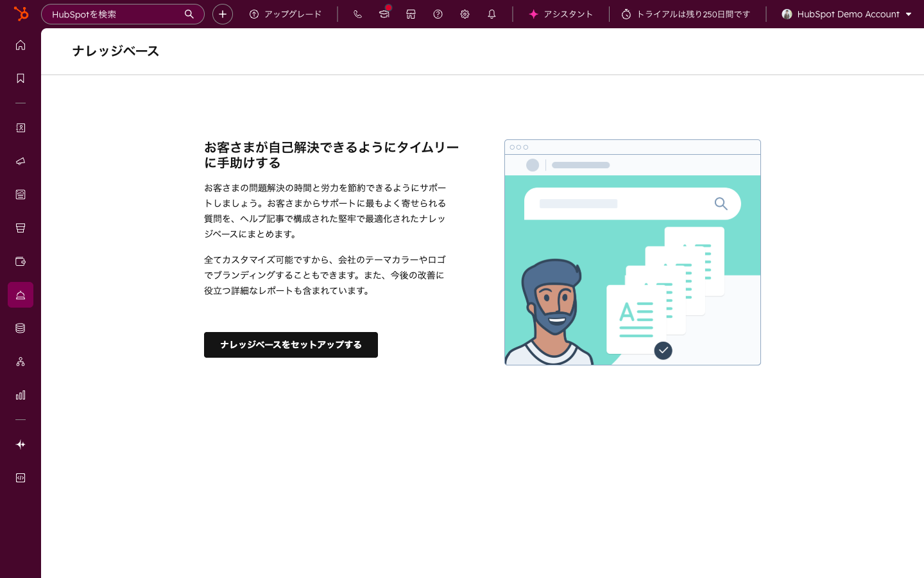Open the help question mark icon
This screenshot has width=924, height=578.
tap(438, 14)
